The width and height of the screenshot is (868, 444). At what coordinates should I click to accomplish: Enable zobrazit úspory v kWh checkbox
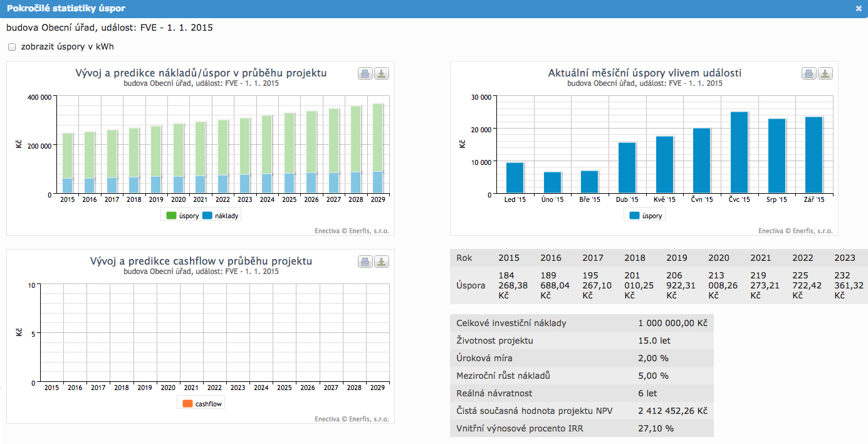12,47
